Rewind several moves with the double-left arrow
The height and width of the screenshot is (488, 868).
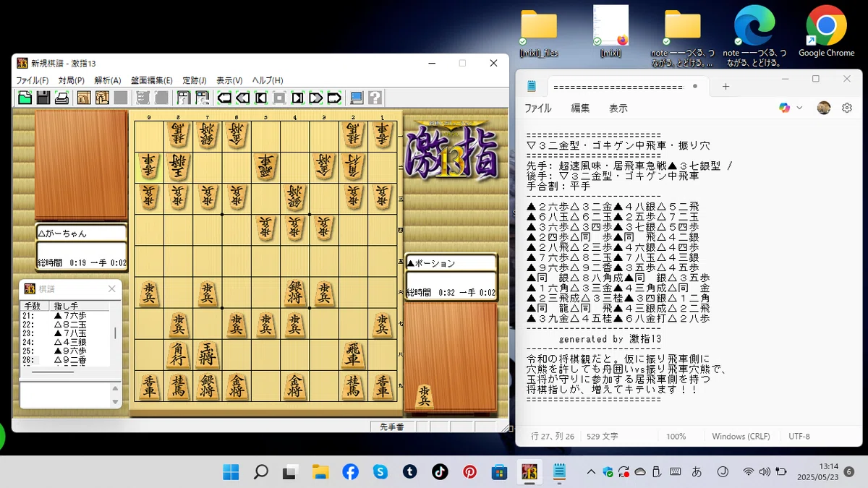242,98
